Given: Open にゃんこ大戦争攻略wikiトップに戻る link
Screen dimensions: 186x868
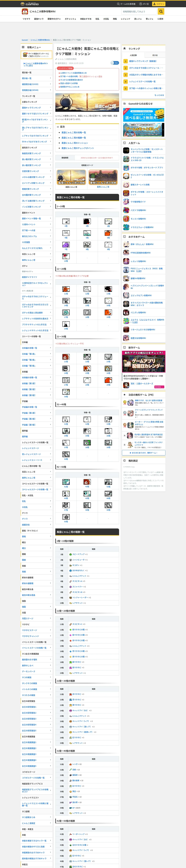Looking at the screenshot, I should pyautogui.click(x=36, y=64).
